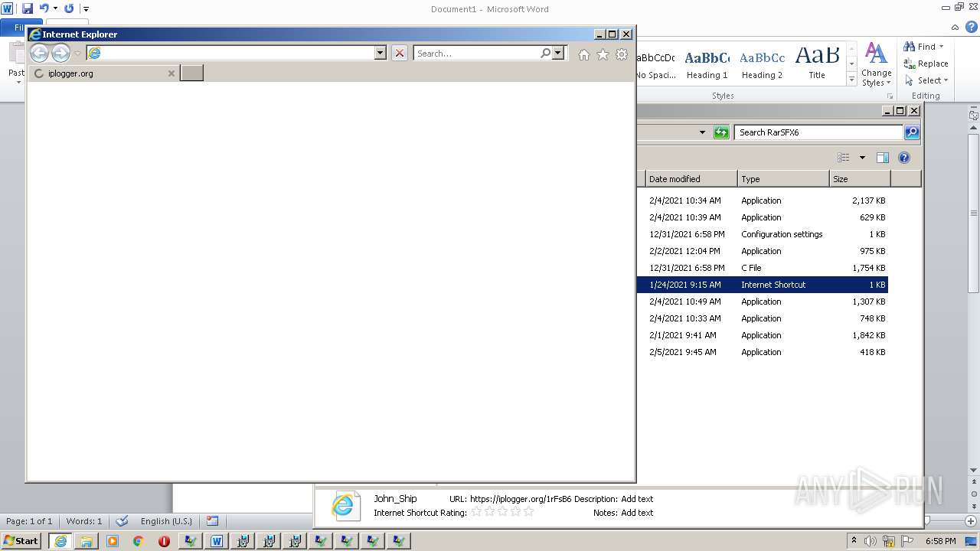
Task: Go back in Internet Explorer
Action: click(x=39, y=53)
